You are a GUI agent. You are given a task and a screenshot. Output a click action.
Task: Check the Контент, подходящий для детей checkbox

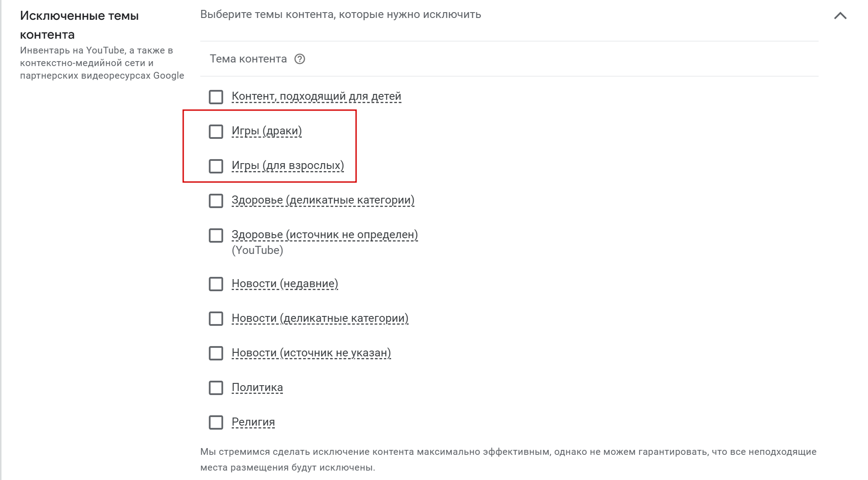click(x=216, y=97)
